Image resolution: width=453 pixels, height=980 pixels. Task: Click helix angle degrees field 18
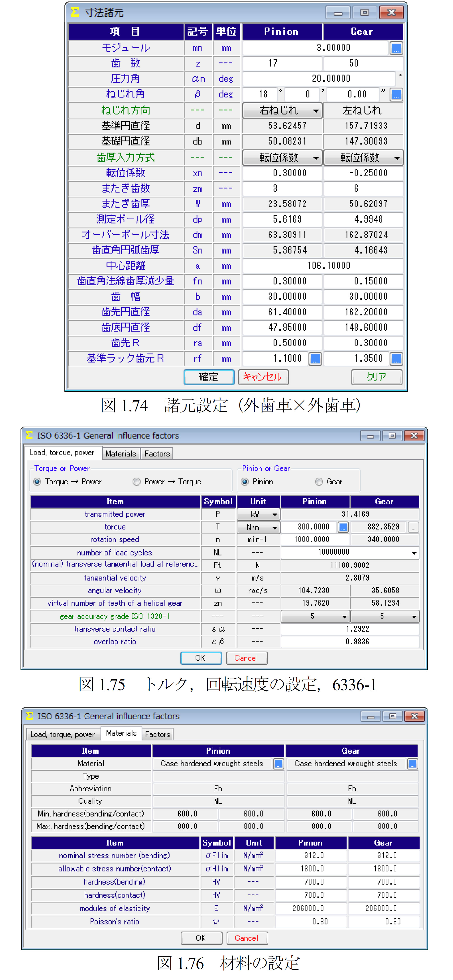point(260,94)
